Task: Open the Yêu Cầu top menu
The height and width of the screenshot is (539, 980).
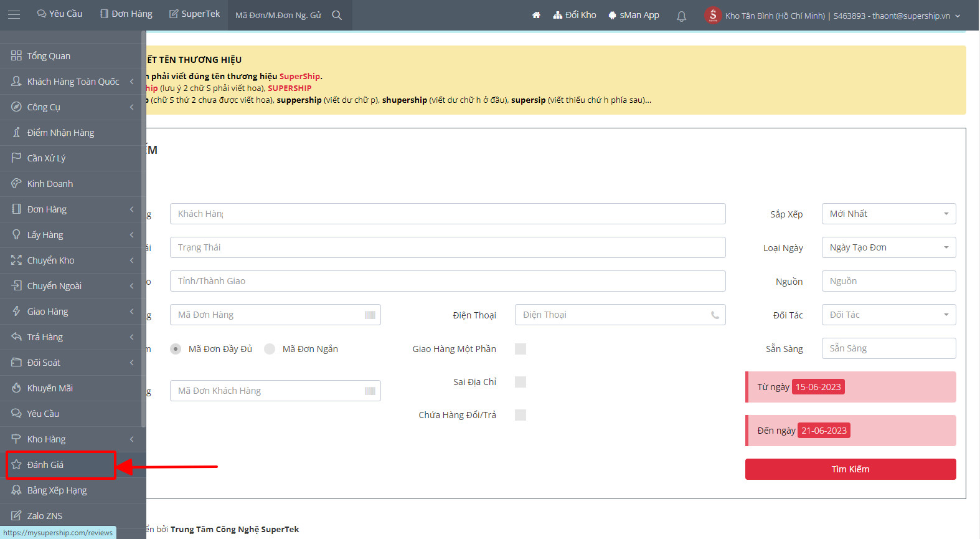Action: 60,14
